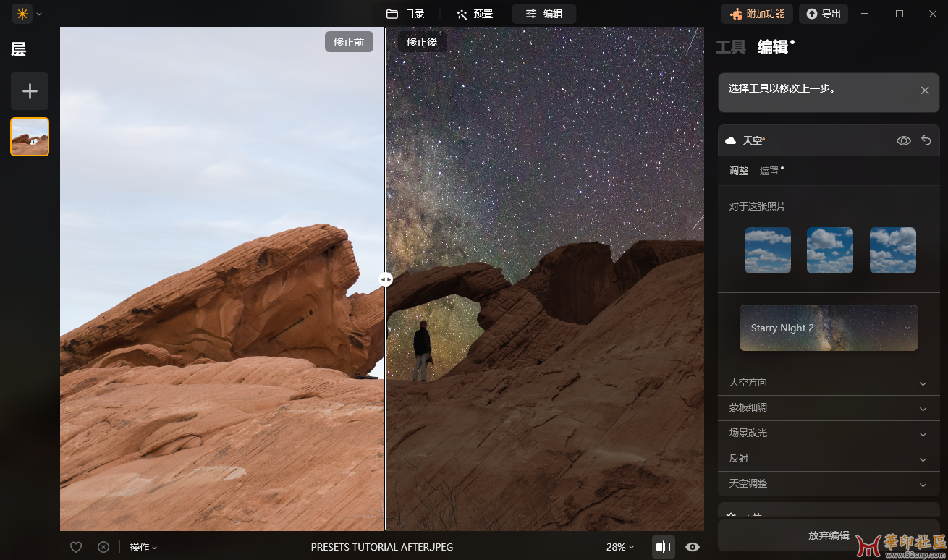The width and height of the screenshot is (948, 560).
Task: Expand the 天空方向 section
Action: tap(829, 383)
